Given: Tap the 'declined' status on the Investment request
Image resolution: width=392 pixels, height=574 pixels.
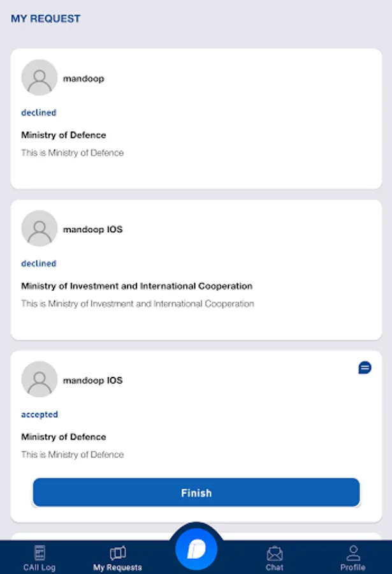Looking at the screenshot, I should pos(39,263).
